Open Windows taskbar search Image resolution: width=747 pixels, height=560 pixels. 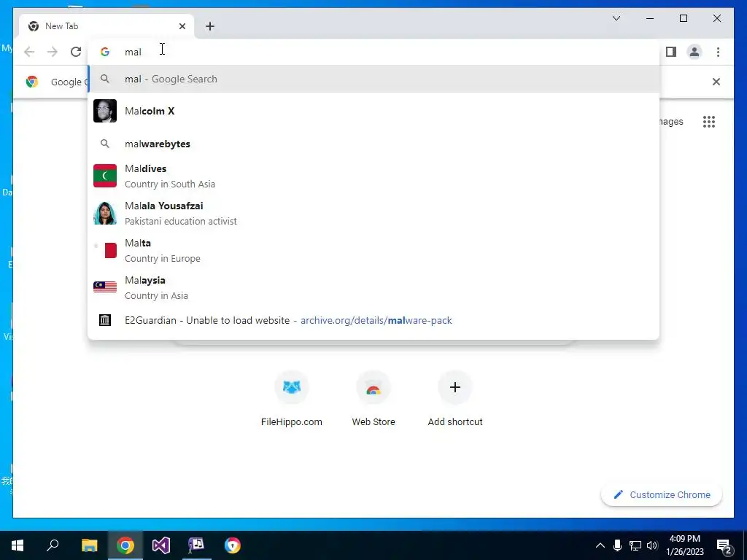(53, 545)
